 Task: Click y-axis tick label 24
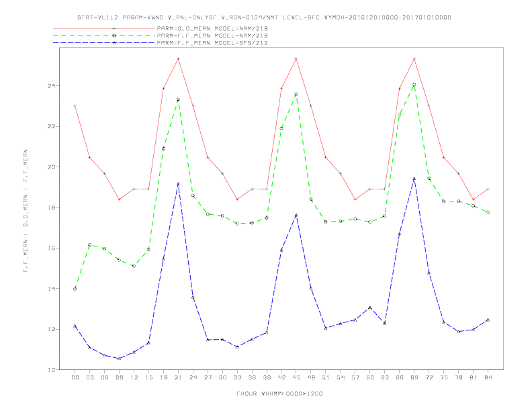pyautogui.click(x=52, y=86)
